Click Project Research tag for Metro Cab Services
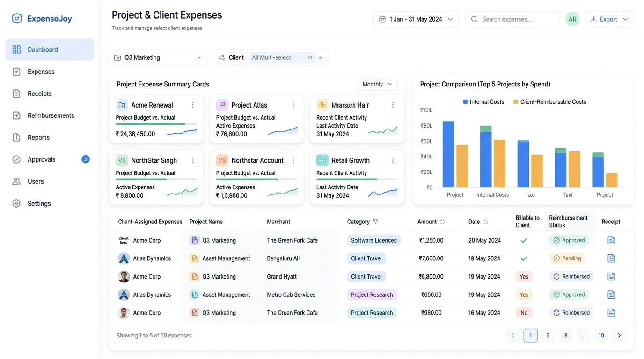This screenshot has height=359, width=644. tap(372, 295)
